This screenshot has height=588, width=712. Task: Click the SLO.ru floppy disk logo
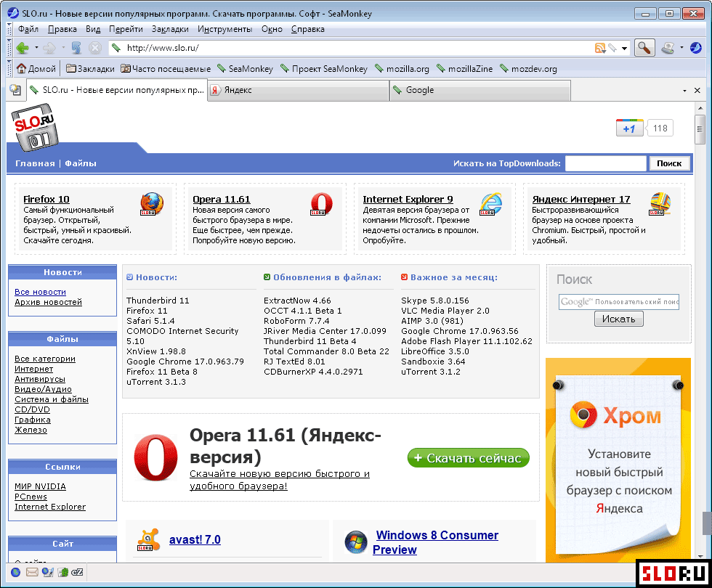pos(35,128)
